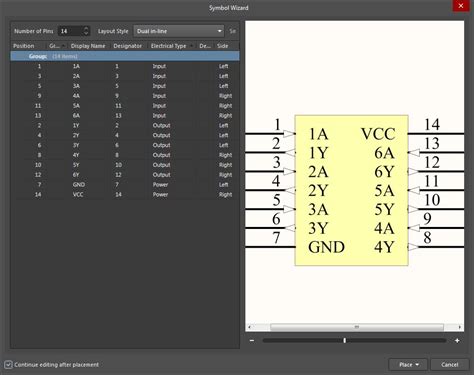
Task: Sort by Display Name column header
Action: 88,46
